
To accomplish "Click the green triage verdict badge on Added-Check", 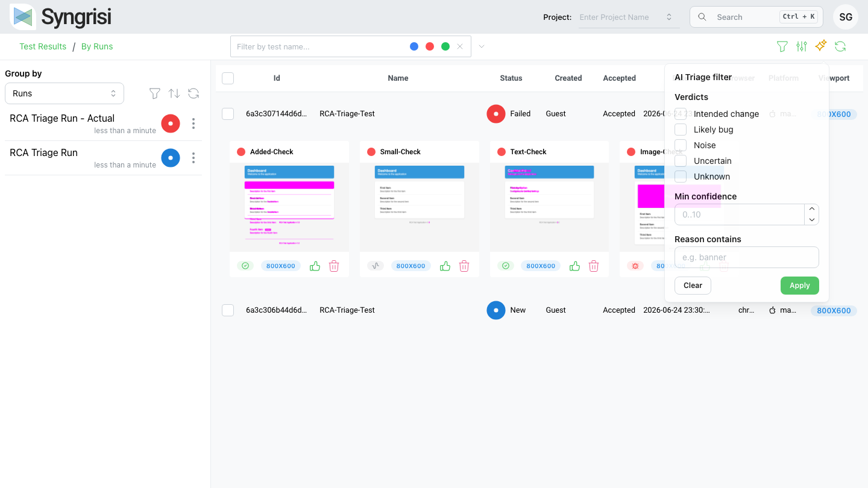I will (245, 266).
